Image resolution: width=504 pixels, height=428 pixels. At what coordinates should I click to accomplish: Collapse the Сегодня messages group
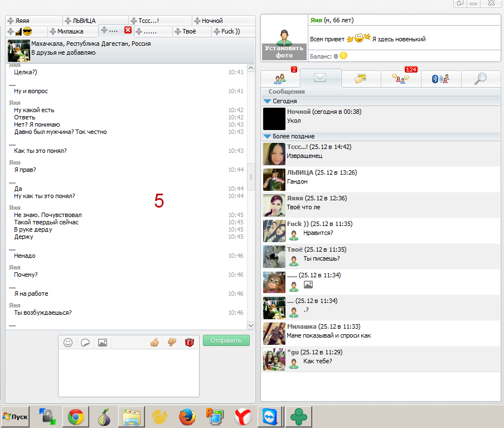coord(267,101)
